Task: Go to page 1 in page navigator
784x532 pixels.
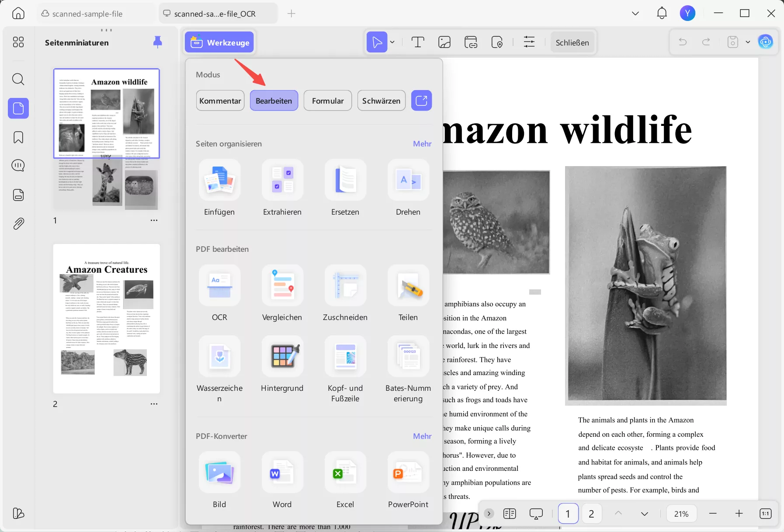Action: pos(568,514)
